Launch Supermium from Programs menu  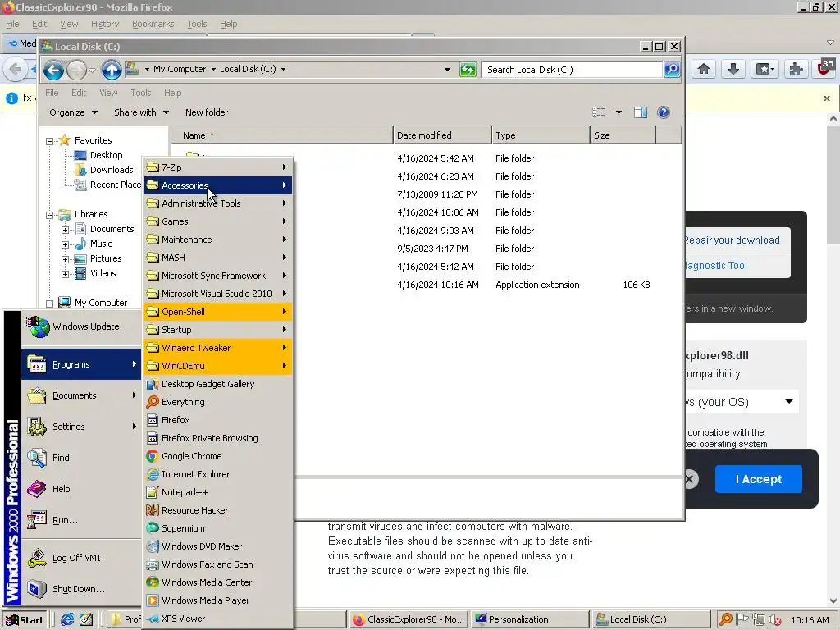pos(218,528)
